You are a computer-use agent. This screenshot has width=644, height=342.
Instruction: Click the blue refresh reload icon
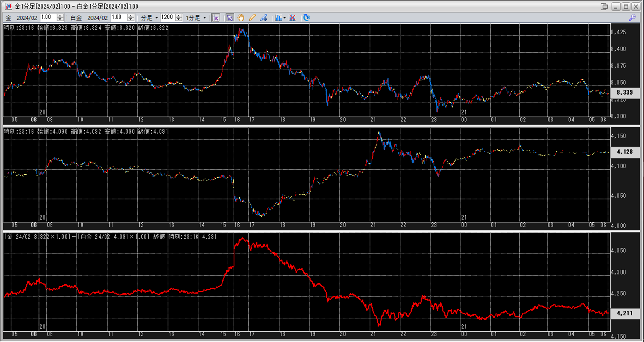click(306, 18)
